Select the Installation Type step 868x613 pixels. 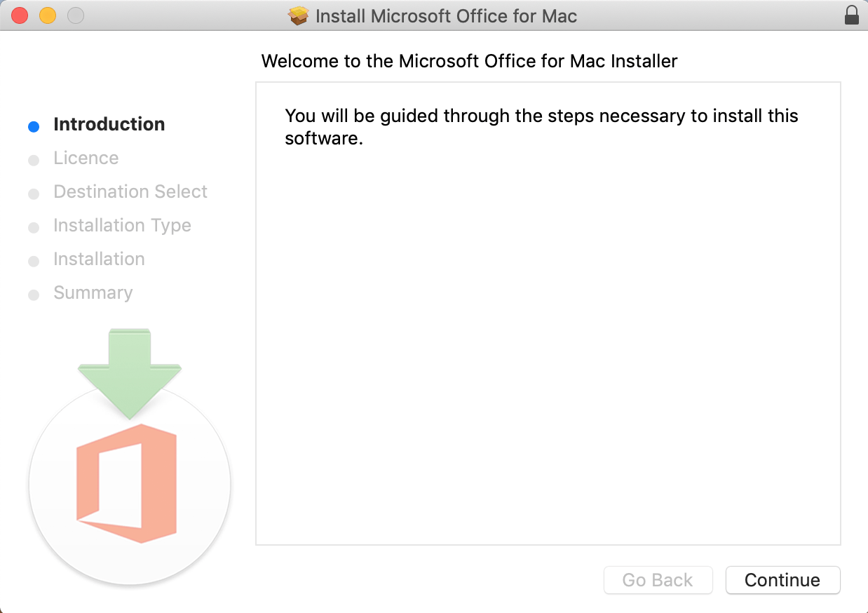pos(123,225)
